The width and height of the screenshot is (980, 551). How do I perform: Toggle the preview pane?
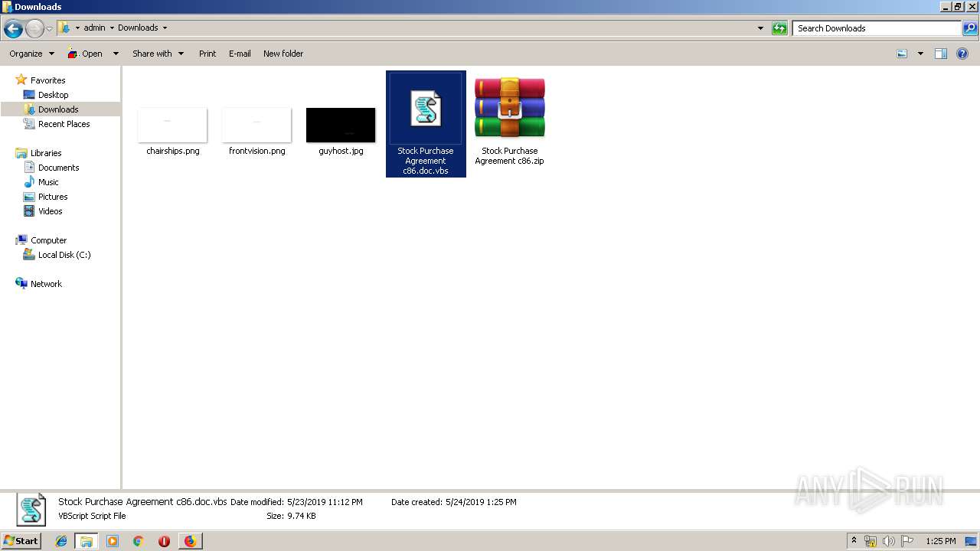tap(941, 54)
